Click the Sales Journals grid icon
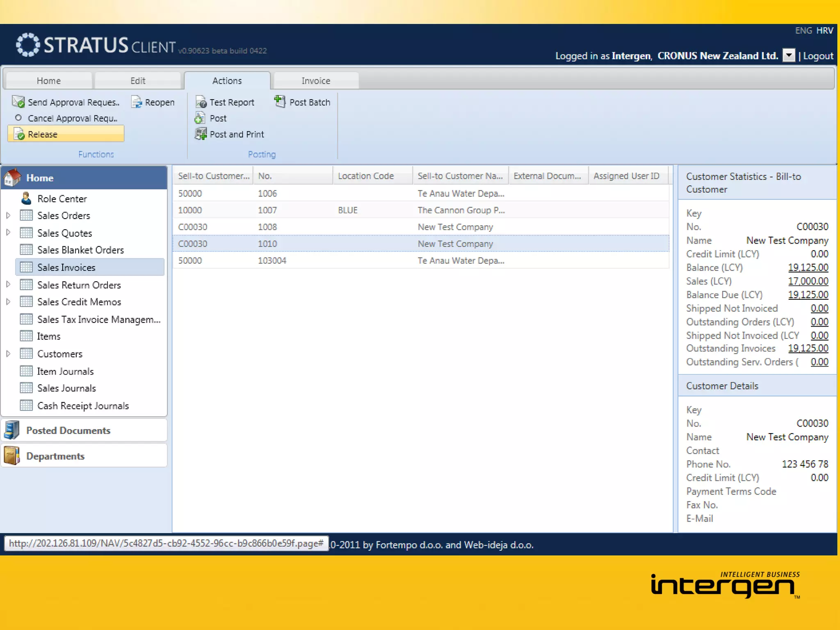840x630 pixels. click(x=26, y=388)
